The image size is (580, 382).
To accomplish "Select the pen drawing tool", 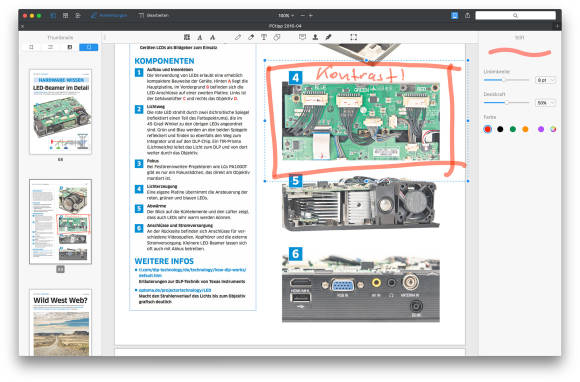I will pyautogui.click(x=238, y=37).
